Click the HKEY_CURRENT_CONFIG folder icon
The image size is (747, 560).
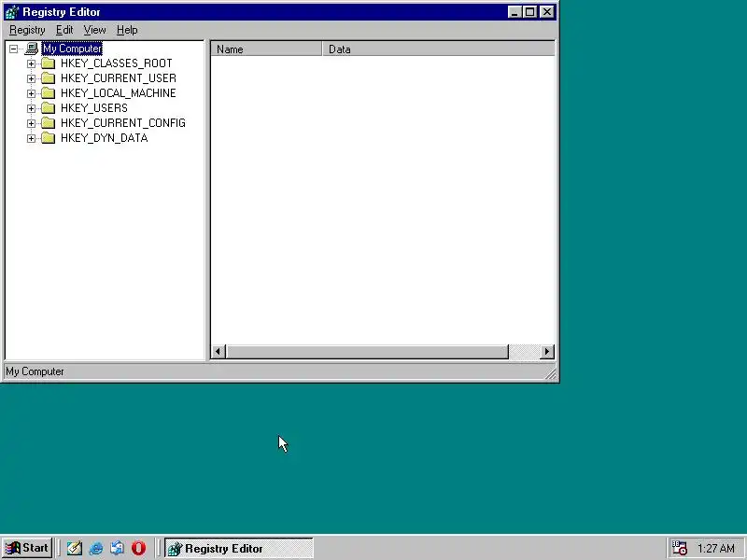click(49, 123)
